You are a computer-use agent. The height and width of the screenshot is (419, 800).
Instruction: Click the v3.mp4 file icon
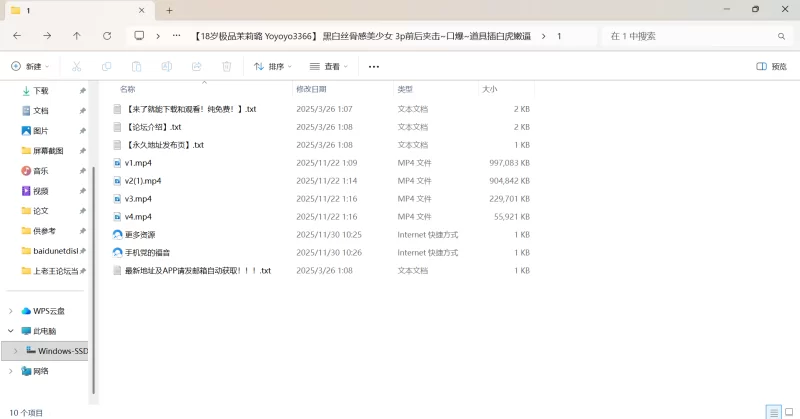(117, 199)
